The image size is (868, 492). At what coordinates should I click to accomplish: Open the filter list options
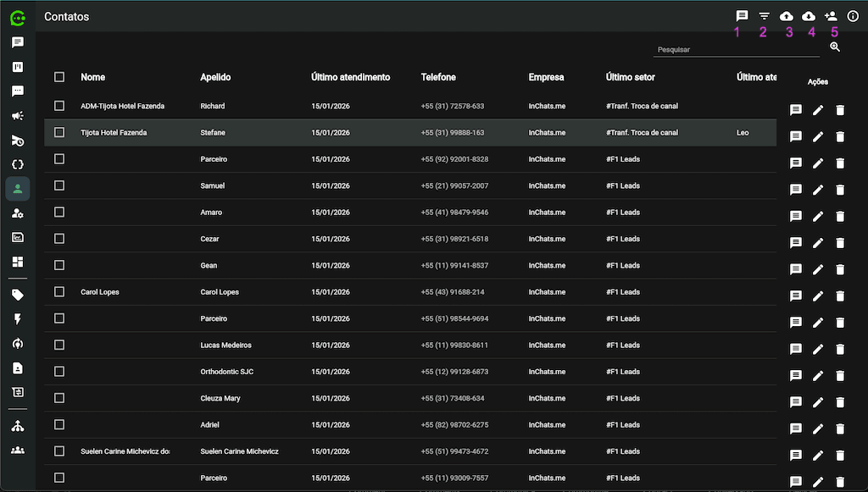764,16
